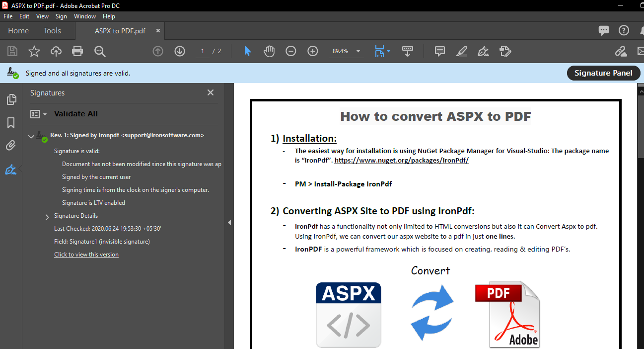Click the stamp tool icon
This screenshot has height=349, width=644.
click(x=505, y=51)
